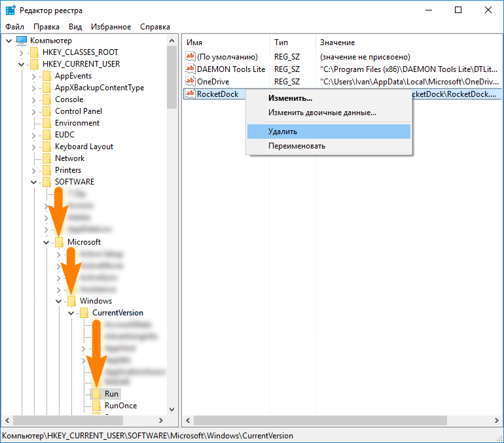Image resolution: width=504 pixels, height=443 pixels.
Task: Click the RunOnce folder icon
Action: [x=96, y=406]
